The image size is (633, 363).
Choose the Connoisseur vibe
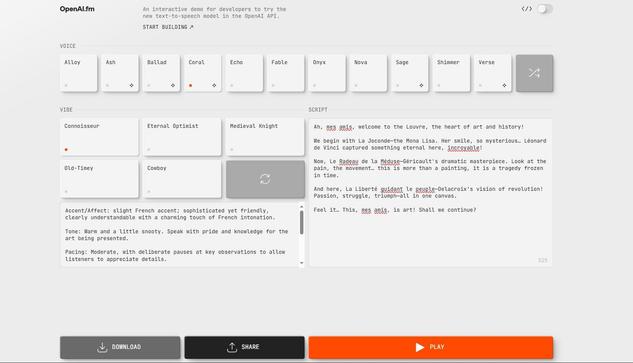tap(99, 137)
